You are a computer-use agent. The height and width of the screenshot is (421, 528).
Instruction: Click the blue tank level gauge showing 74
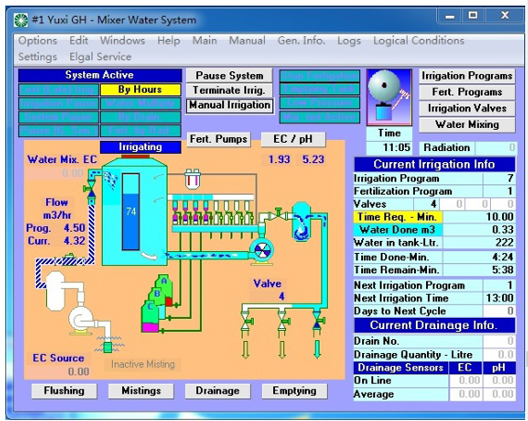coord(131,212)
